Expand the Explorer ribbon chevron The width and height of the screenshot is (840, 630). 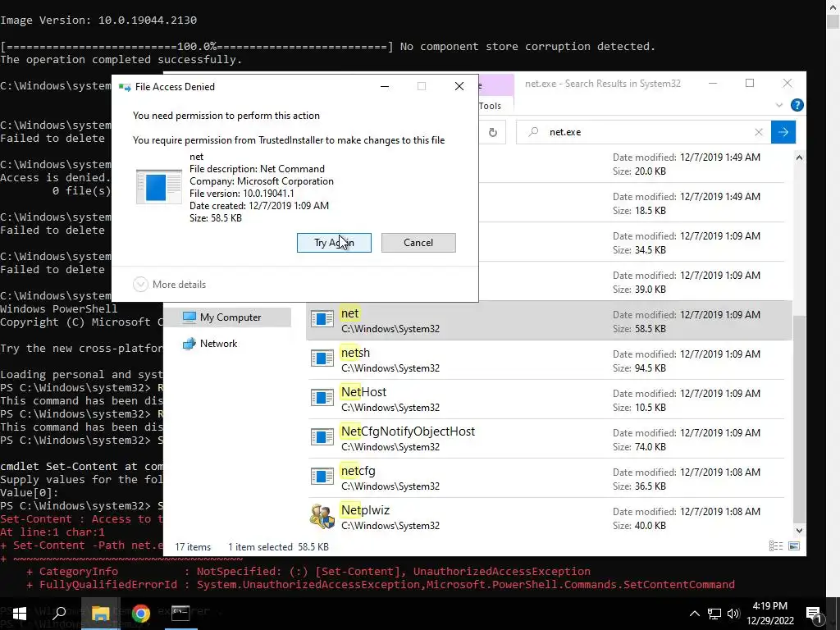779,106
